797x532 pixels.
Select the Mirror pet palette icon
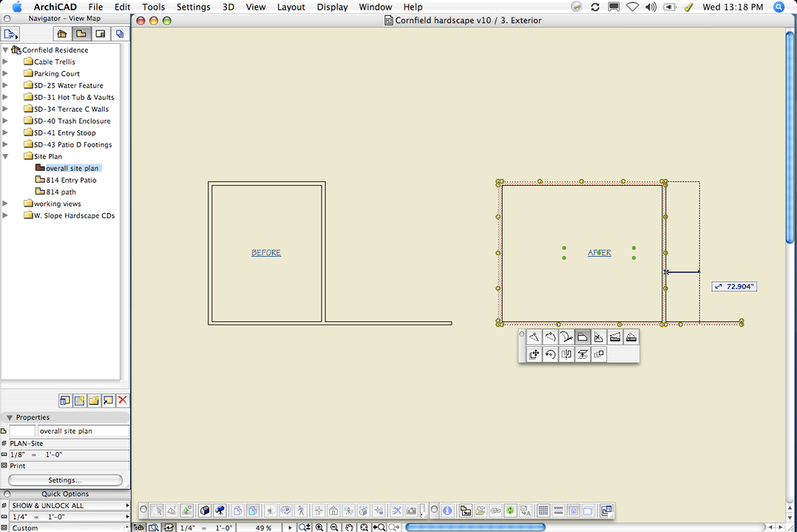point(566,354)
